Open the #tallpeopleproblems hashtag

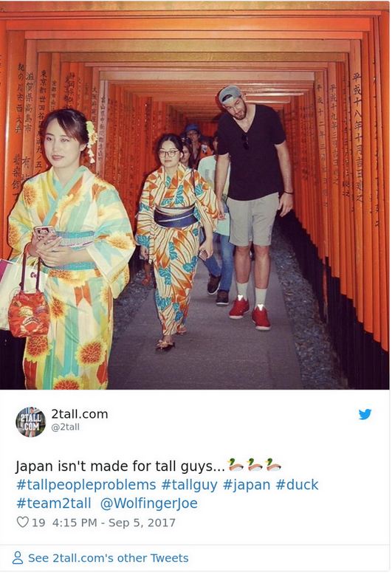86,485
